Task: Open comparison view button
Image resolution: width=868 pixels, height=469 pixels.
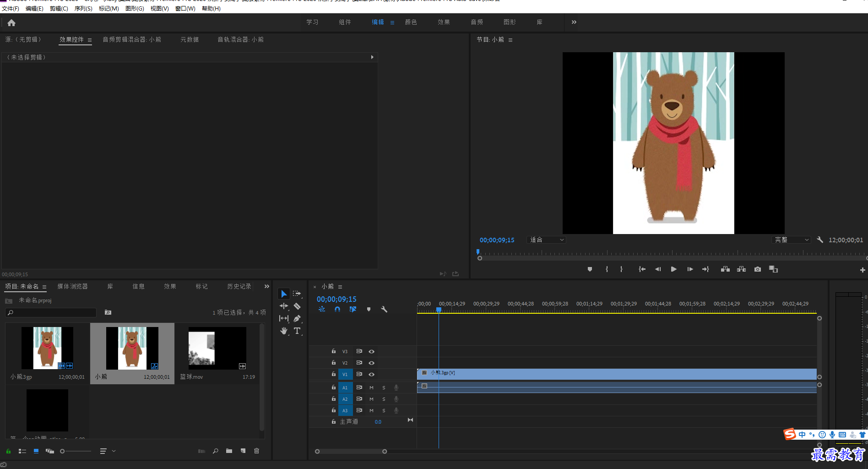Action: tap(774, 269)
